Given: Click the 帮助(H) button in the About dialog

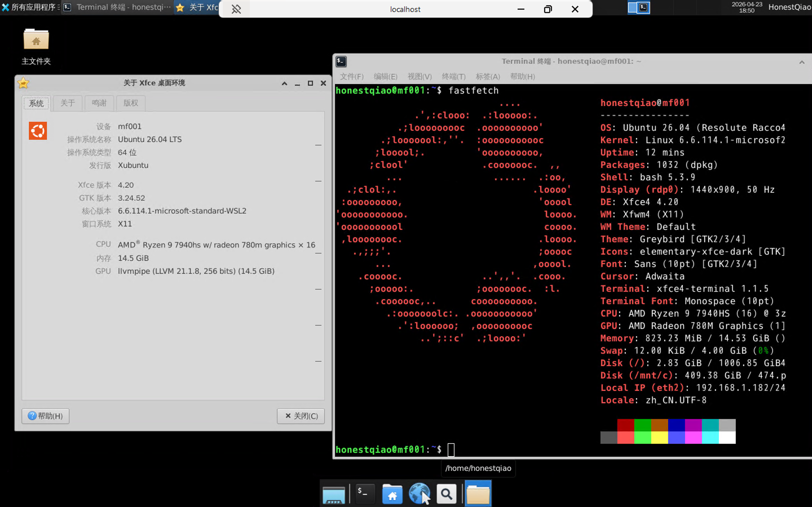Looking at the screenshot, I should (45, 416).
